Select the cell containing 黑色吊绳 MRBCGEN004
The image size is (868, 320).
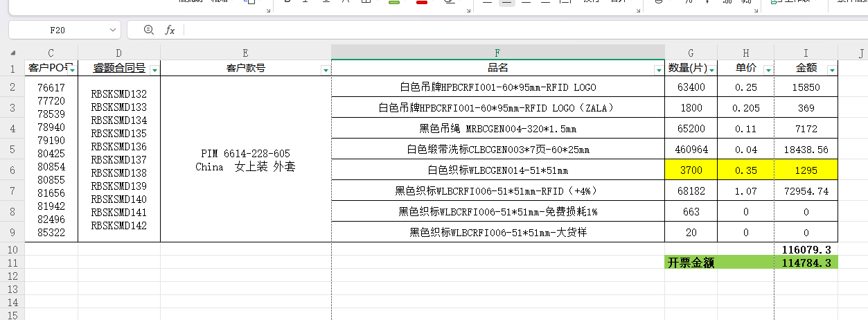(497, 129)
